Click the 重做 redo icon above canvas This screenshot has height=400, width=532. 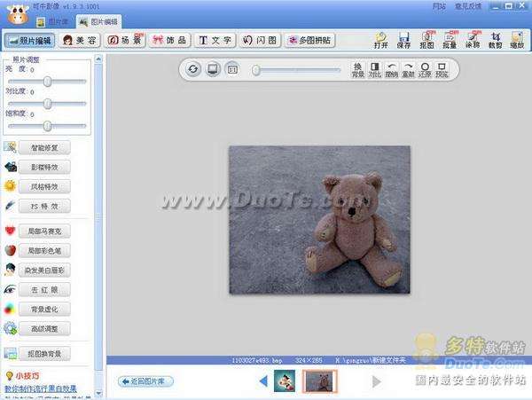click(x=408, y=69)
